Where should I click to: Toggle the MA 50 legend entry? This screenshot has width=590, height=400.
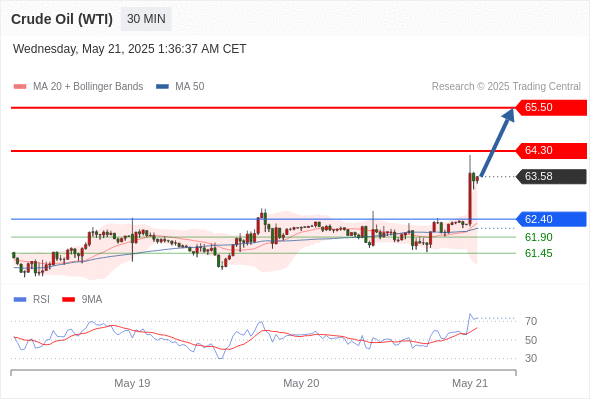tap(180, 87)
